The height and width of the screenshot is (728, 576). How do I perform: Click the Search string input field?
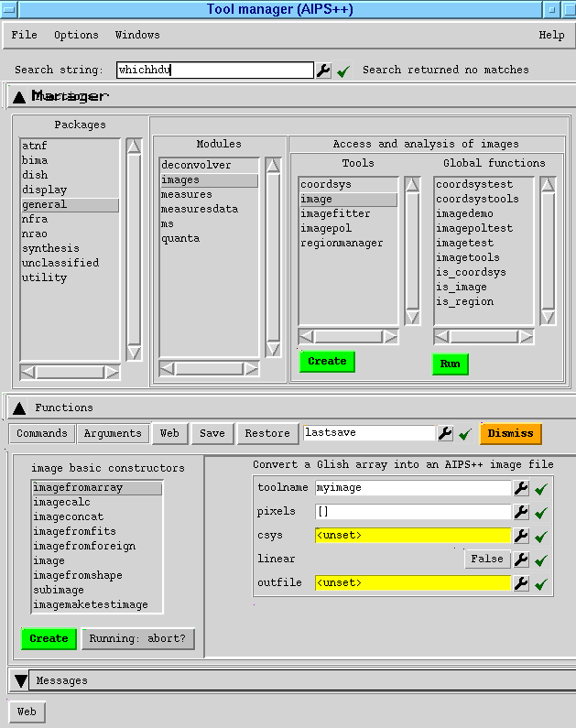(215, 71)
